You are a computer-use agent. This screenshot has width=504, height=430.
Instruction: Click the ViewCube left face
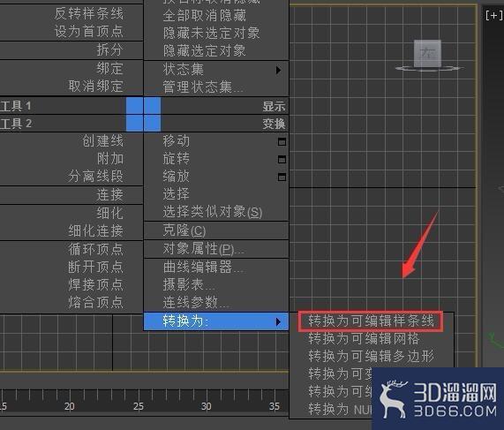(x=427, y=53)
